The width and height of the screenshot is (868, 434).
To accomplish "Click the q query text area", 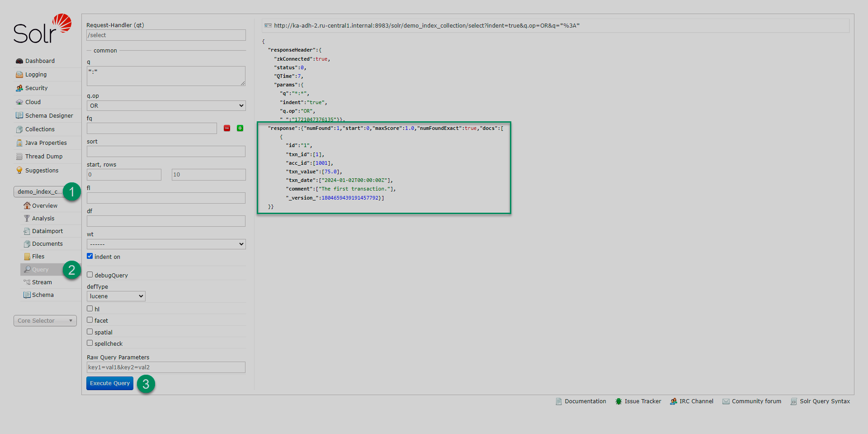I will click(x=166, y=76).
